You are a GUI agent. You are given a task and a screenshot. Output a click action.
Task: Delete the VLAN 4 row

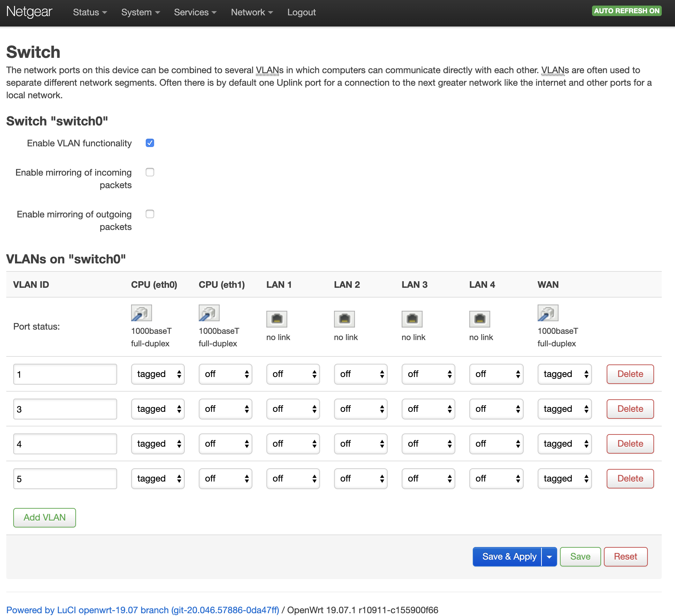pyautogui.click(x=630, y=444)
